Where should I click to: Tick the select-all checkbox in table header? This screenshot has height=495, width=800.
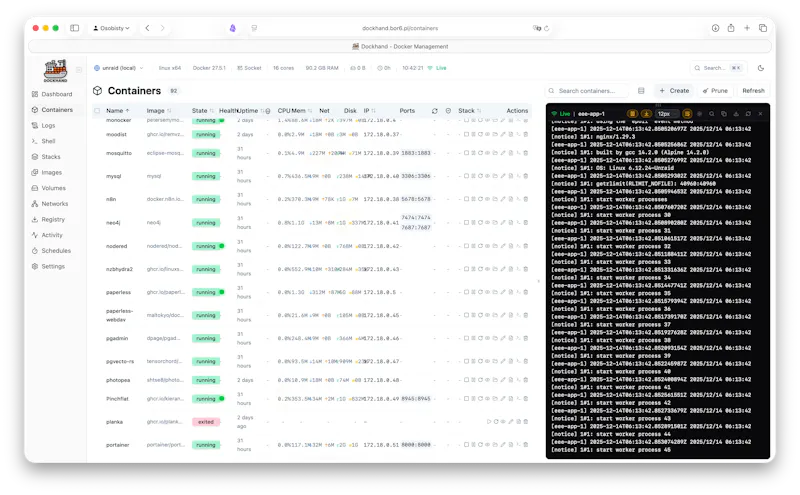click(97, 111)
